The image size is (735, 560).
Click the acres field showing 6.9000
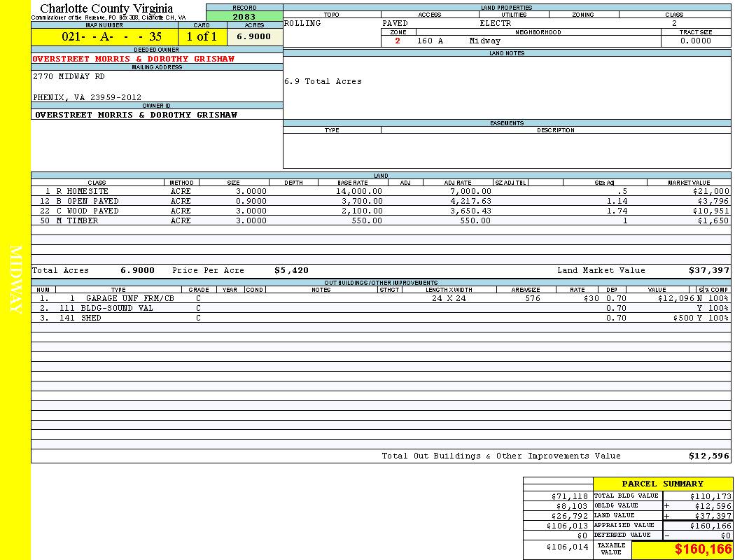pyautogui.click(x=253, y=37)
